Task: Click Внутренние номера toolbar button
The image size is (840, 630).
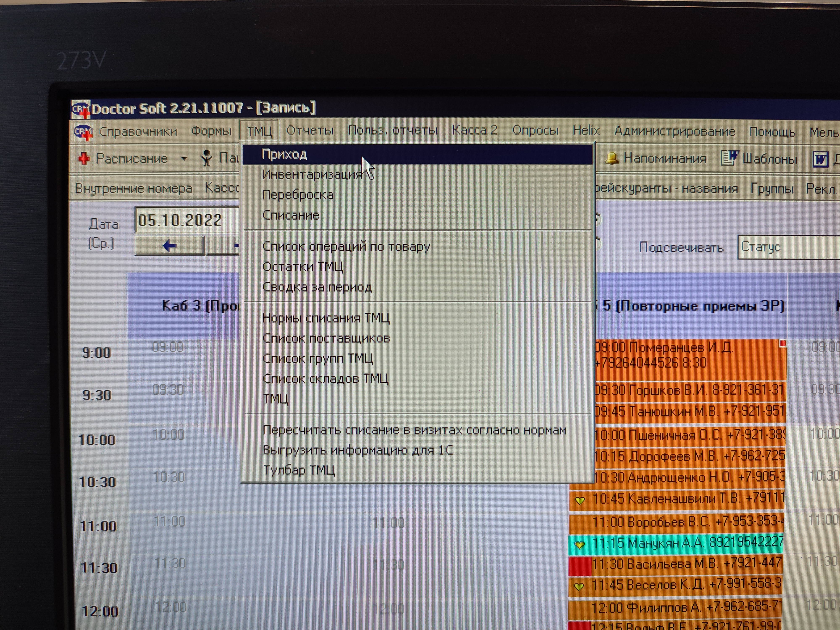Action: (x=133, y=188)
